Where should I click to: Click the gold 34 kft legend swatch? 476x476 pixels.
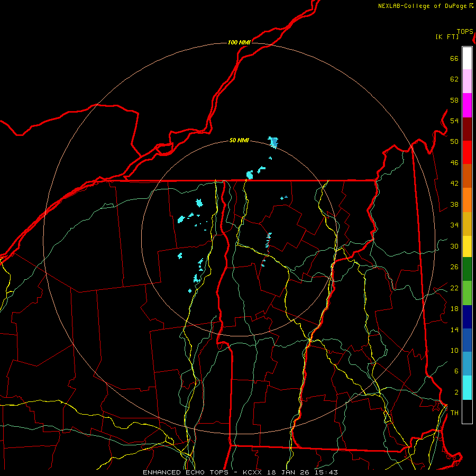coord(467,224)
